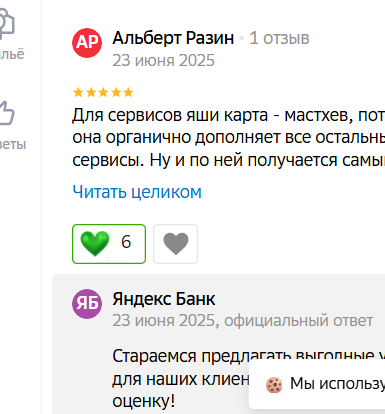The height and width of the screenshot is (414, 385).
Task: Click the cookie notice text Мы использу…
Action: 337,383
